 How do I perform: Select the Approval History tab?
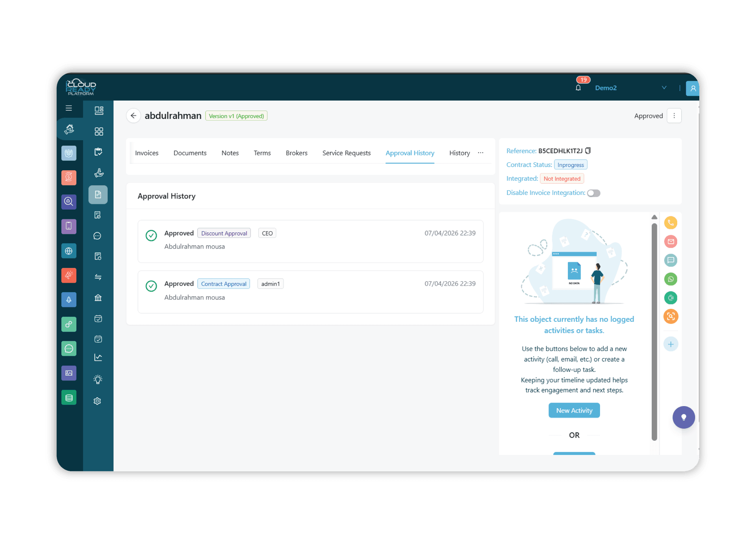(x=410, y=153)
